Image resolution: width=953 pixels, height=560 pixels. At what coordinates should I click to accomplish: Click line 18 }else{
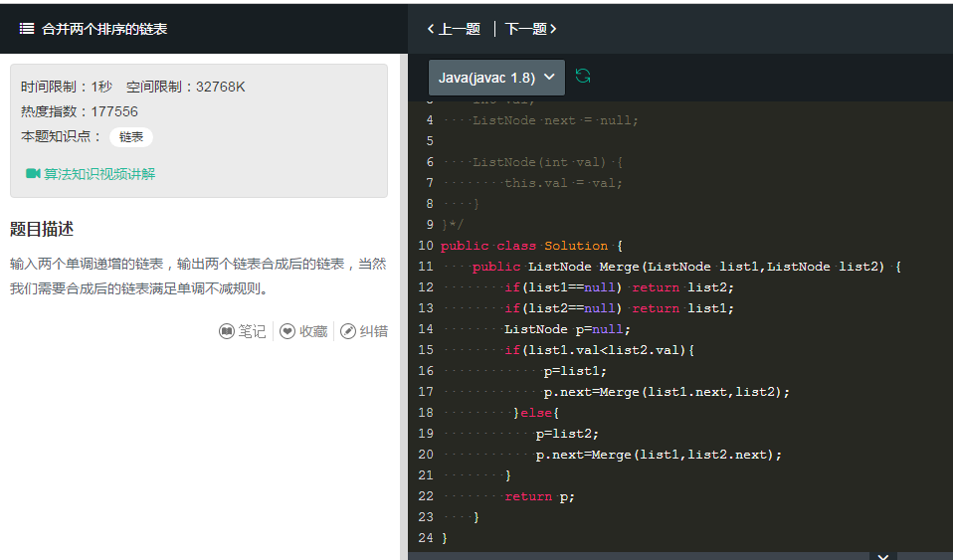pos(536,413)
